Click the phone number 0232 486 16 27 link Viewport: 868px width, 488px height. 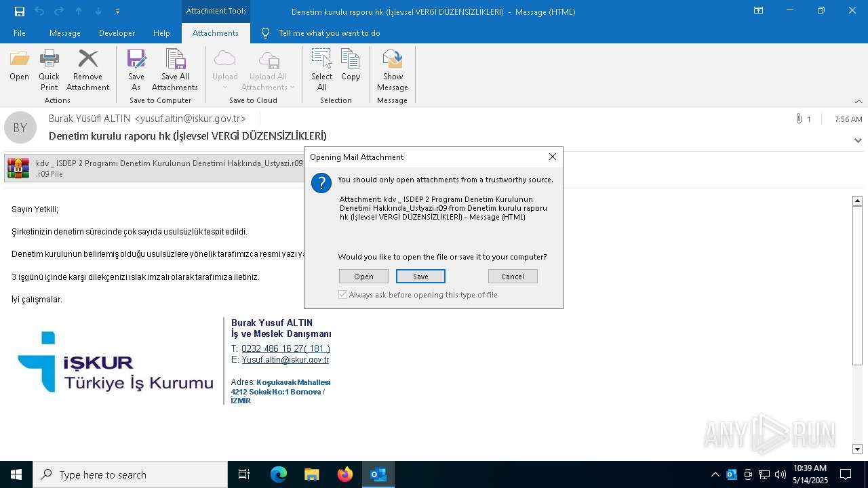pyautogui.click(x=285, y=348)
